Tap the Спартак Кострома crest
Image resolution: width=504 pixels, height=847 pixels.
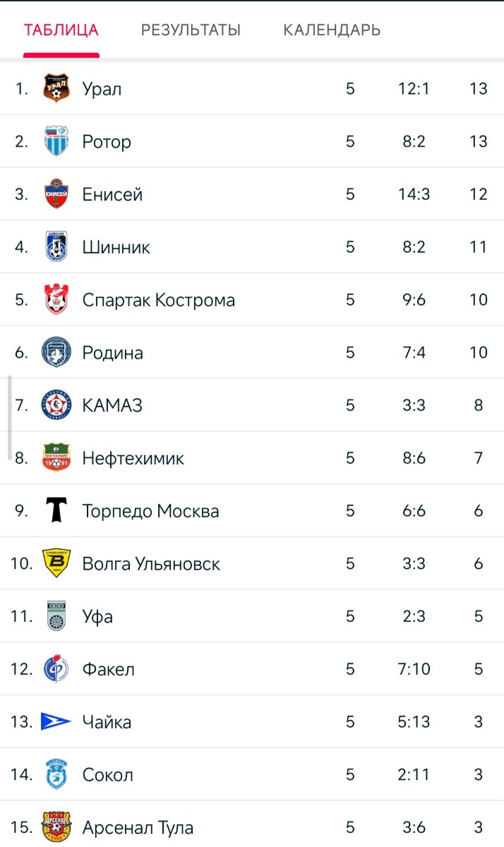point(56,299)
